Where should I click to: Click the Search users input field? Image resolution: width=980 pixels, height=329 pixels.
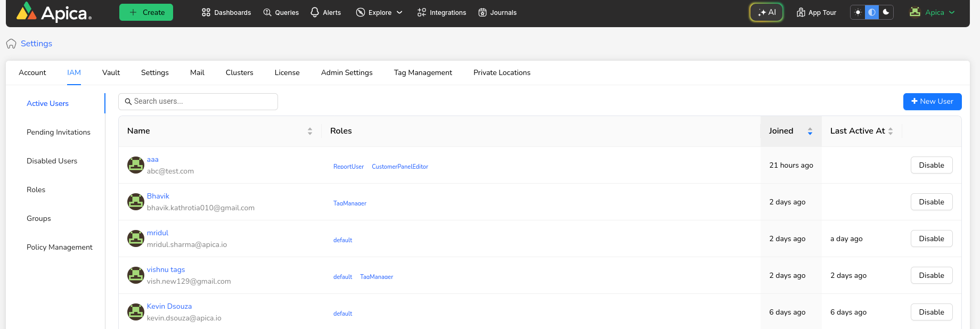point(202,102)
